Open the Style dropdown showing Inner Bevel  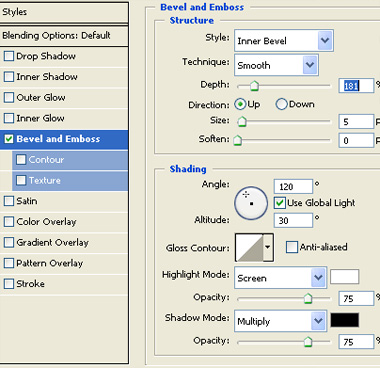coord(284,41)
